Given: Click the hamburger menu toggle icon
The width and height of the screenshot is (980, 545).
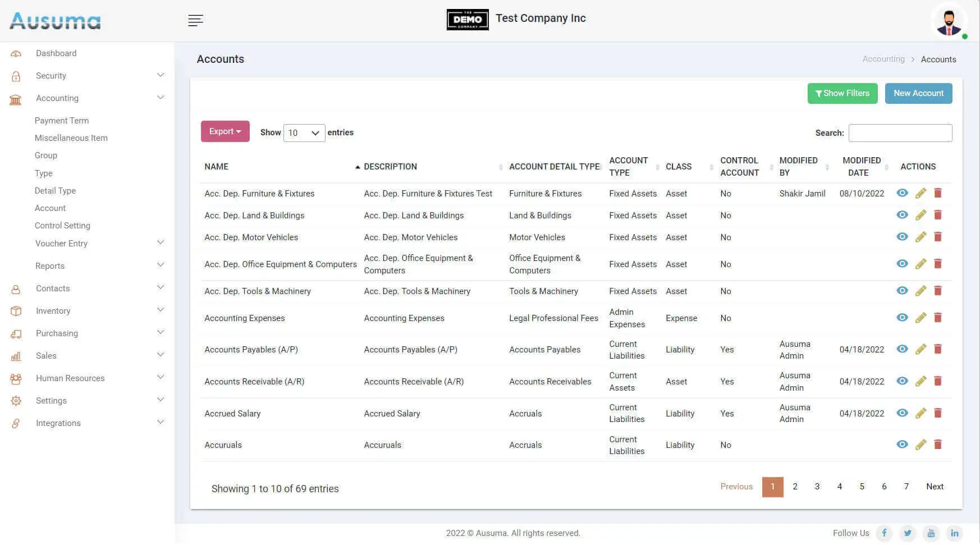Looking at the screenshot, I should click(x=195, y=21).
